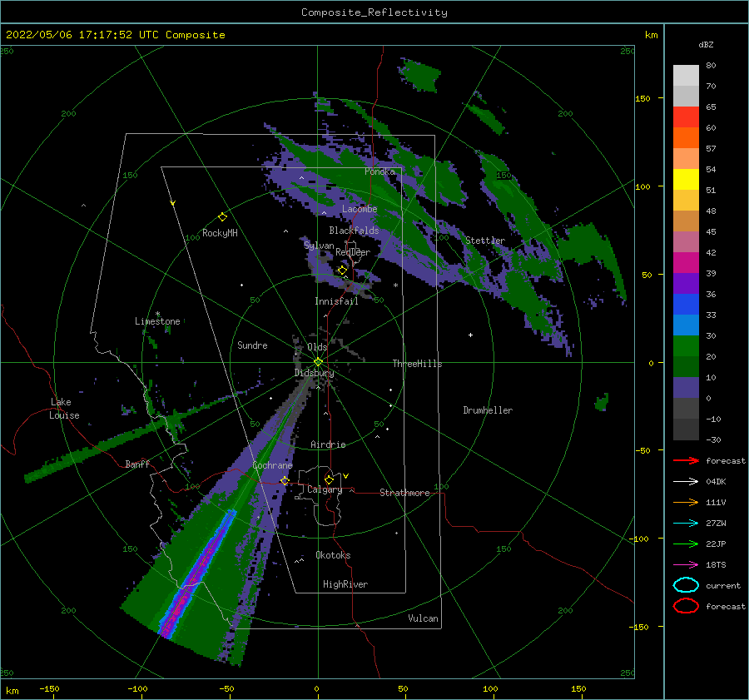The width and height of the screenshot is (749, 700).
Task: Pick the darkest gray -30 to -10 swatch
Action: point(686,429)
